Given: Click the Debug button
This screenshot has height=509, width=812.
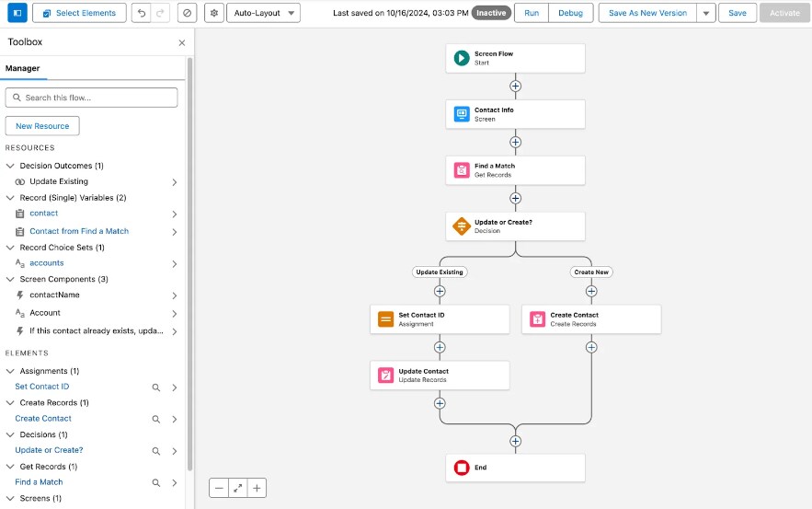Looking at the screenshot, I should coord(570,13).
